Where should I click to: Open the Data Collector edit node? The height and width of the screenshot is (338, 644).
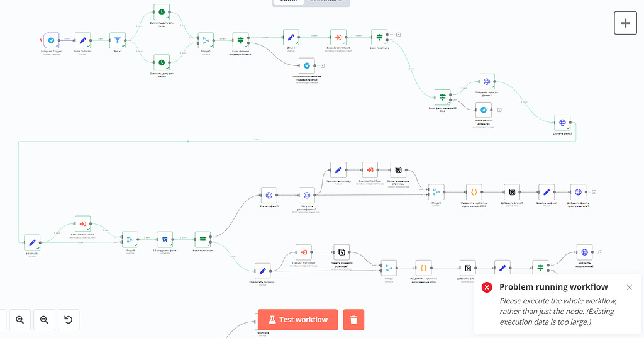pyautogui.click(x=82, y=40)
